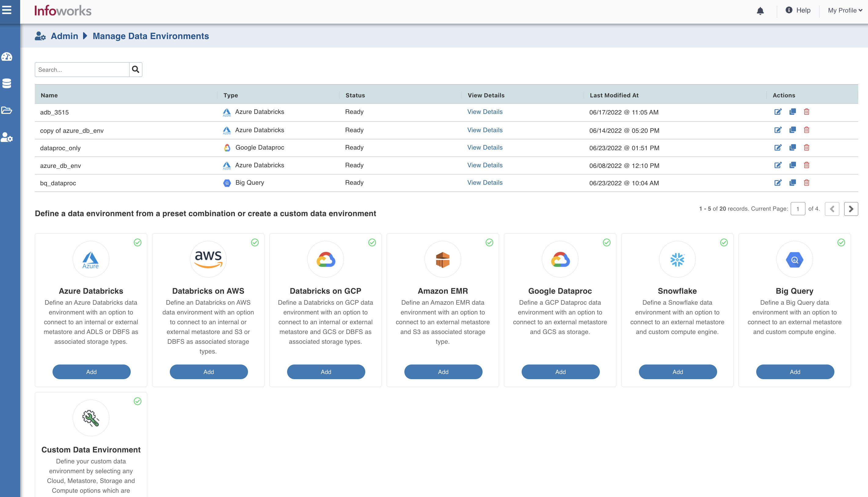The image size is (868, 497).
Task: Click the Help link
Action: [798, 10]
